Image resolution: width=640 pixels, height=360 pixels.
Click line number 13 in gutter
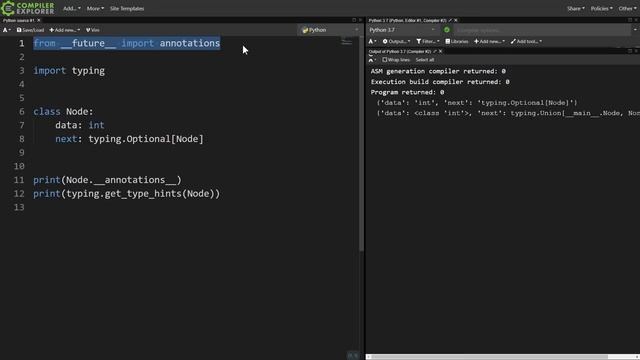coord(19,207)
